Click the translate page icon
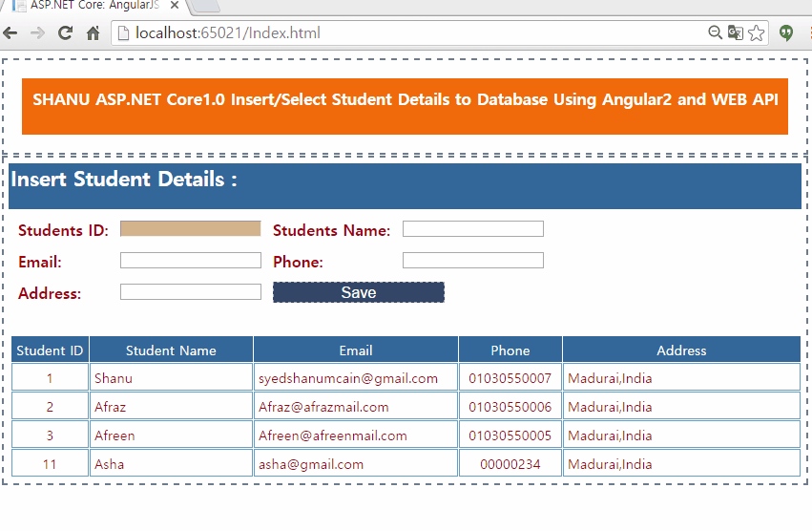 pyautogui.click(x=736, y=32)
